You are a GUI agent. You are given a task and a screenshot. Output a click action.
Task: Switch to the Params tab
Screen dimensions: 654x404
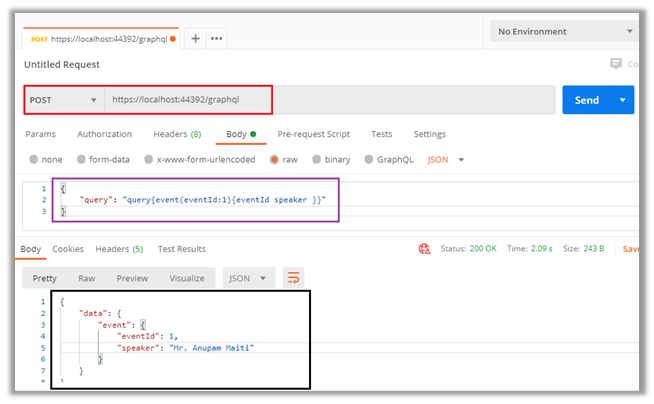pyautogui.click(x=40, y=134)
